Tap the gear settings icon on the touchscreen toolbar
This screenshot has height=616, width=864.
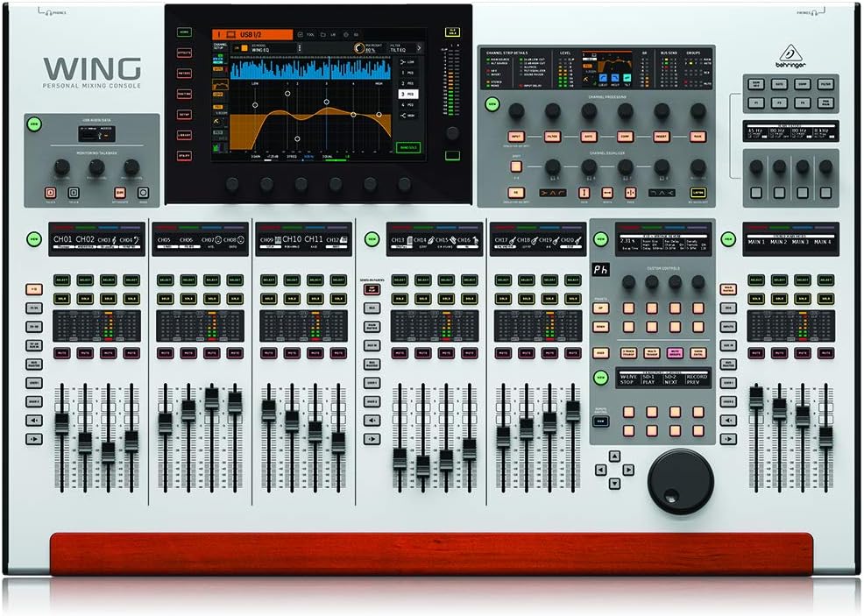tap(345, 34)
